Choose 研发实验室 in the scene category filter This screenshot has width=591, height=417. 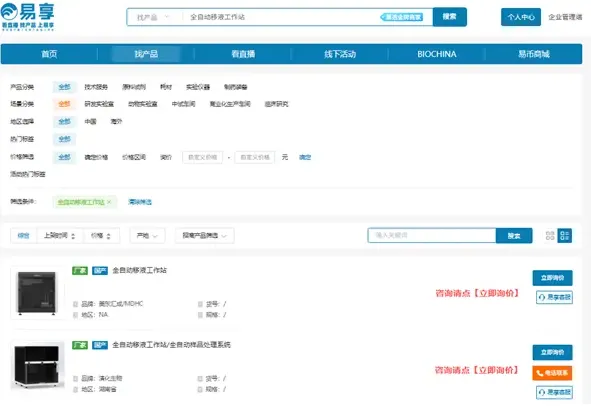pyautogui.click(x=99, y=104)
